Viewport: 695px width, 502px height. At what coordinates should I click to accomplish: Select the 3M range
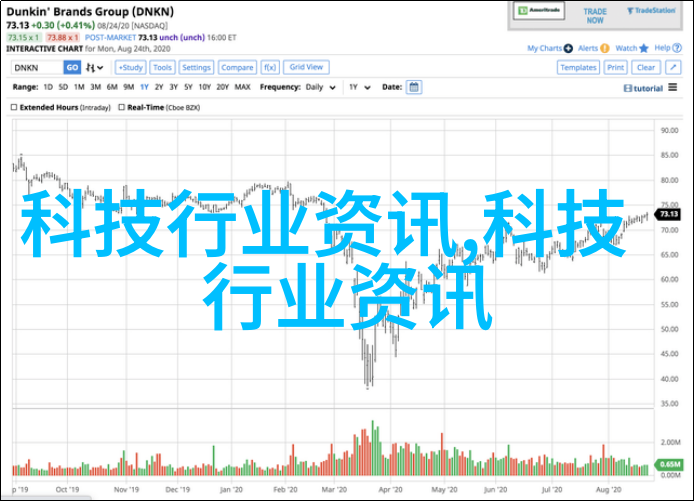pos(96,87)
